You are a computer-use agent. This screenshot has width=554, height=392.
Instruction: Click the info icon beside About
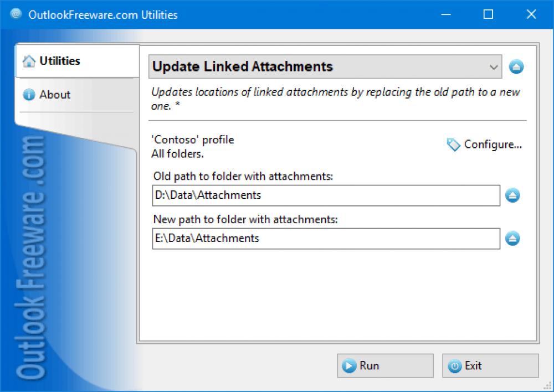(x=29, y=95)
